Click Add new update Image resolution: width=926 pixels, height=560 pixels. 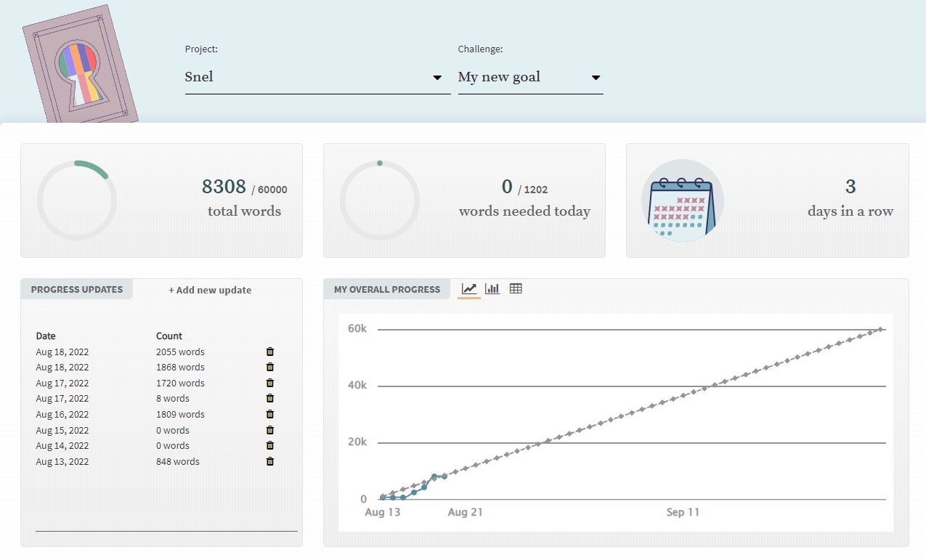pyautogui.click(x=210, y=290)
